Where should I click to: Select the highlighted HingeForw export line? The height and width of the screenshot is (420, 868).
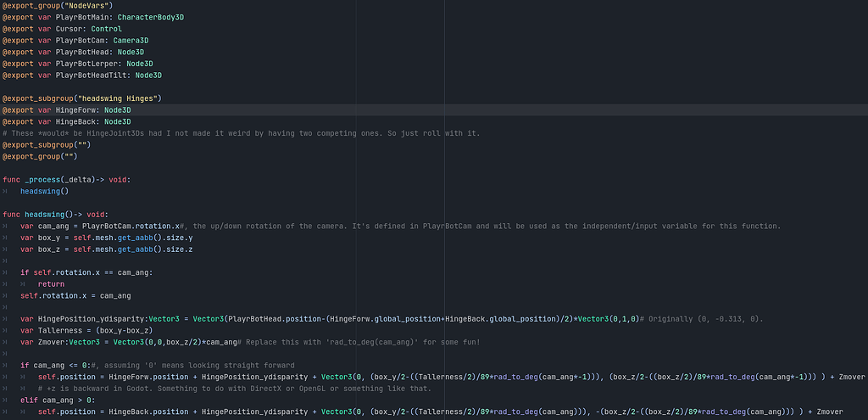click(x=434, y=110)
